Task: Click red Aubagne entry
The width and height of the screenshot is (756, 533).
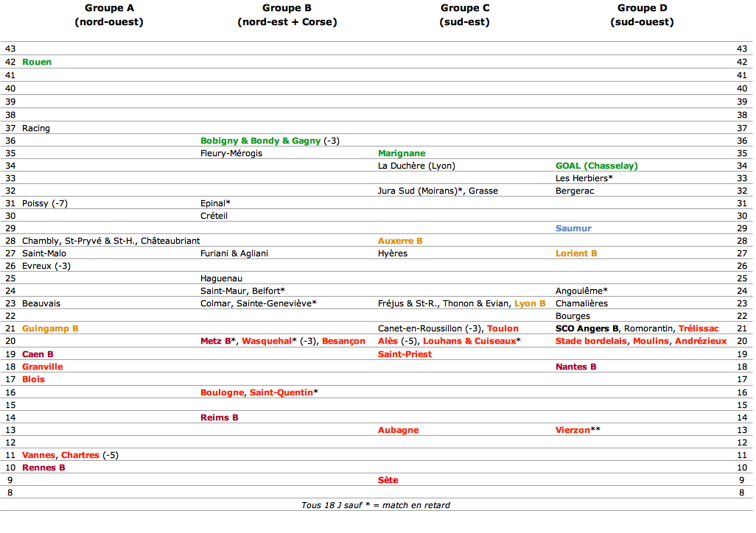Action: [398, 430]
